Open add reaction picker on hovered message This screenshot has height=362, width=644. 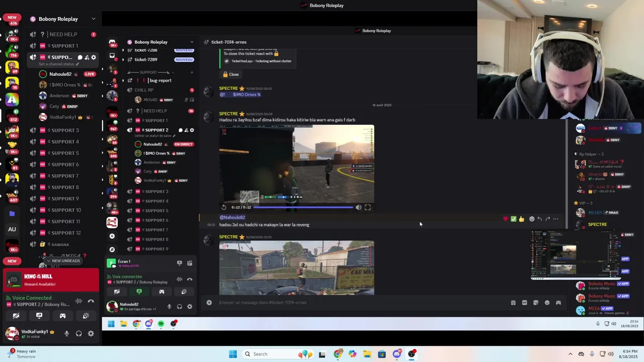point(532,219)
